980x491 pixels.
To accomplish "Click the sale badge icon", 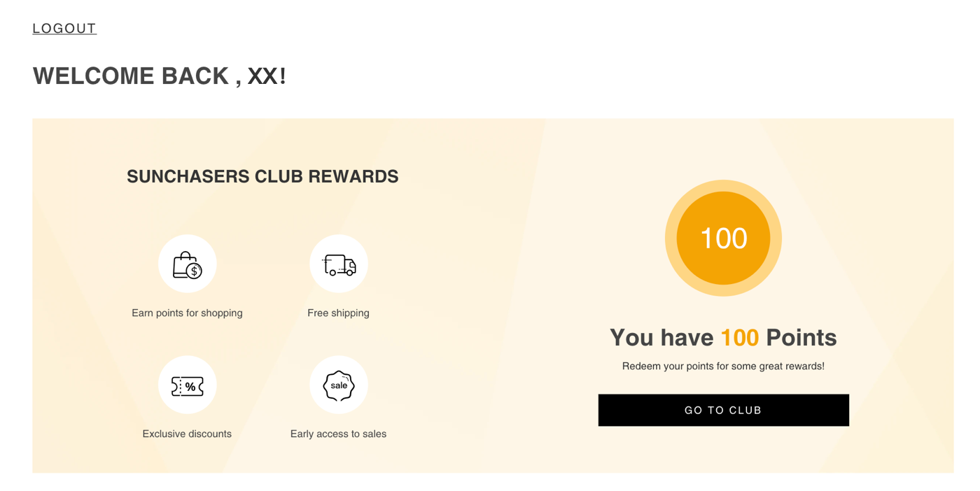I will pos(339,385).
